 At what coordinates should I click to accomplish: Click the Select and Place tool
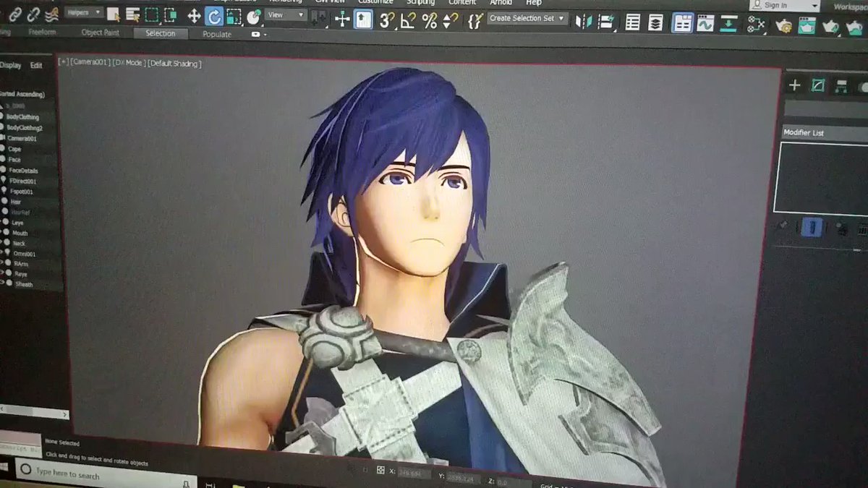(253, 17)
